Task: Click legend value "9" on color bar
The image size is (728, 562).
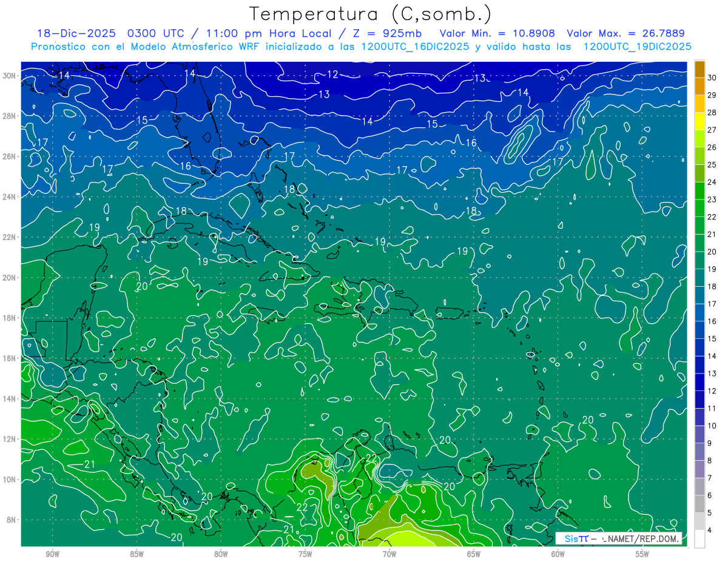Action: (710, 444)
